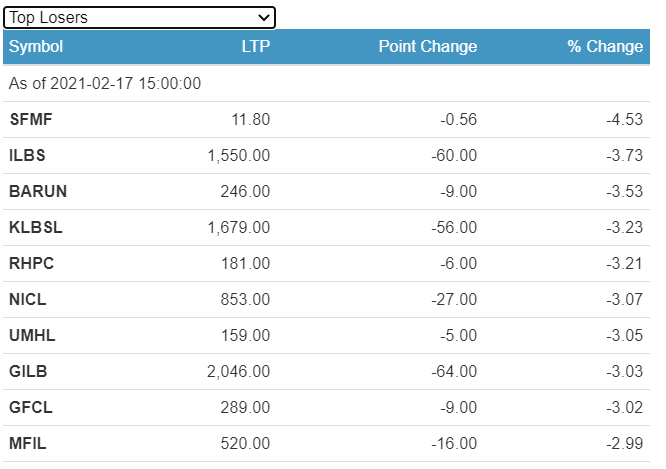Image resolution: width=666 pixels, height=469 pixels.
Task: Click the As of 2021-02-17 timestamp row
Action: pos(105,84)
